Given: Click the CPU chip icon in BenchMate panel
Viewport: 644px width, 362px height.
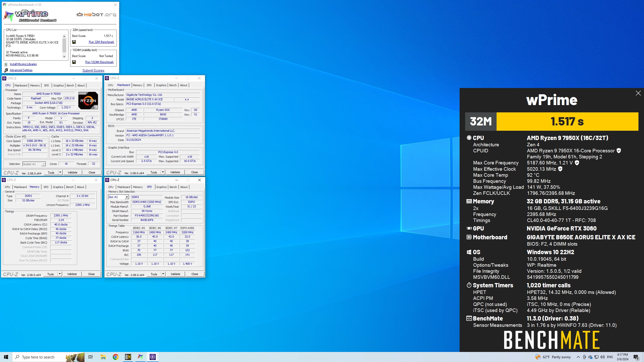Looking at the screenshot, I should coord(469,138).
